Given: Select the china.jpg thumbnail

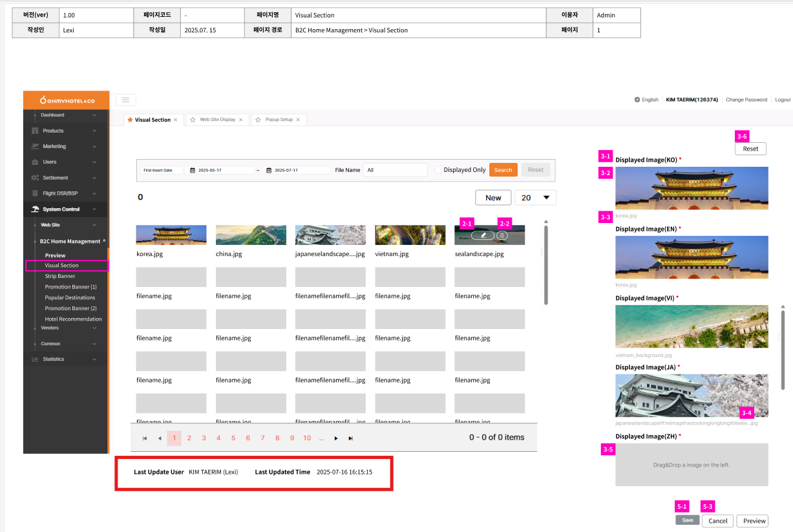Looking at the screenshot, I should coord(251,235).
